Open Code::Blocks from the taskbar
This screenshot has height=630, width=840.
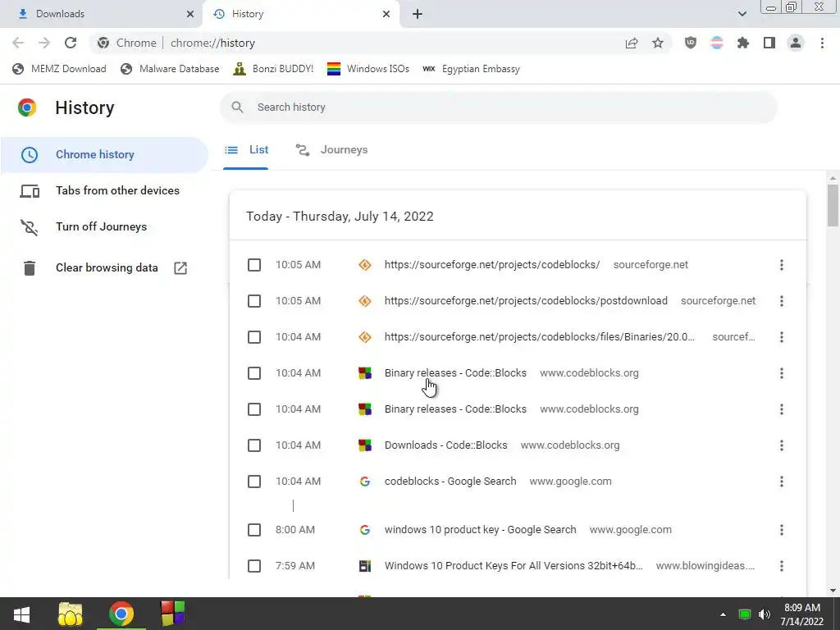tap(172, 614)
